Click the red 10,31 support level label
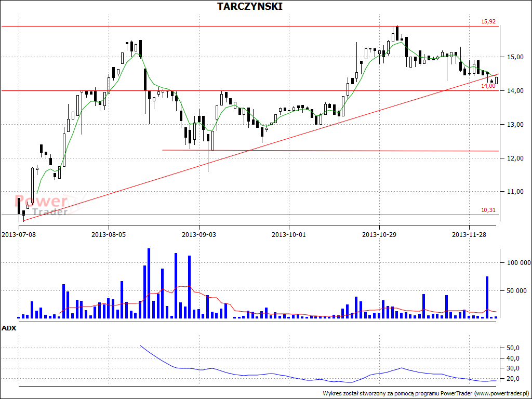The image size is (532, 399). (x=488, y=210)
